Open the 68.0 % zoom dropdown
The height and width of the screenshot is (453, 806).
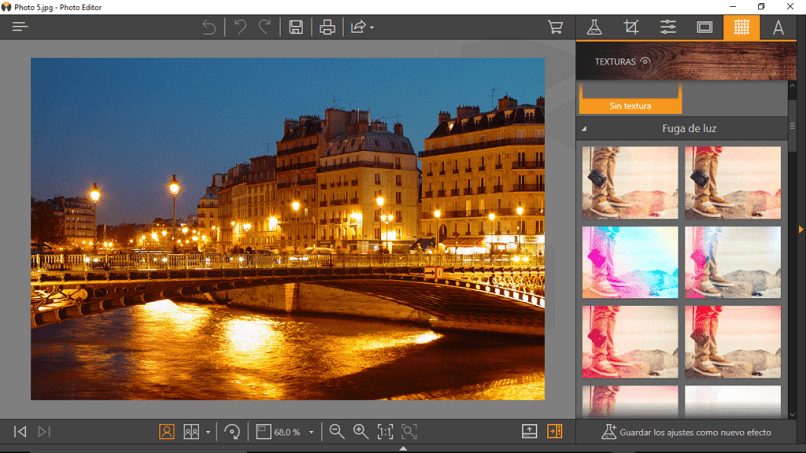pos(311,432)
